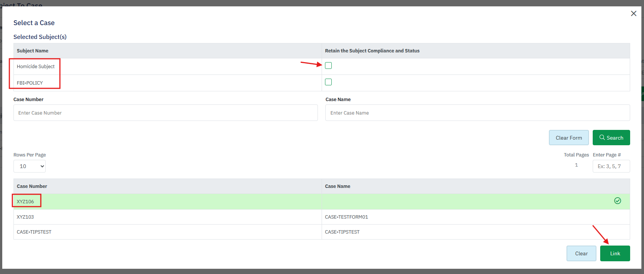Click the CASE-TESTFORM01 case name cell

pyautogui.click(x=346, y=217)
